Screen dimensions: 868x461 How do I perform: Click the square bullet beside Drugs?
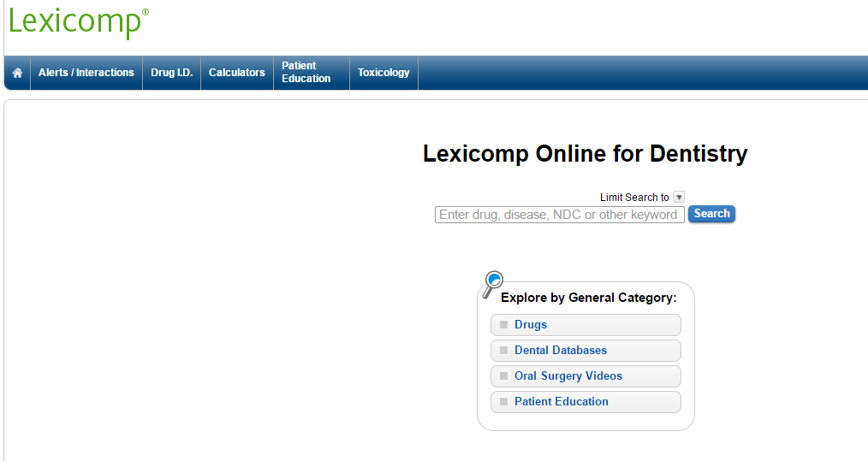click(503, 325)
